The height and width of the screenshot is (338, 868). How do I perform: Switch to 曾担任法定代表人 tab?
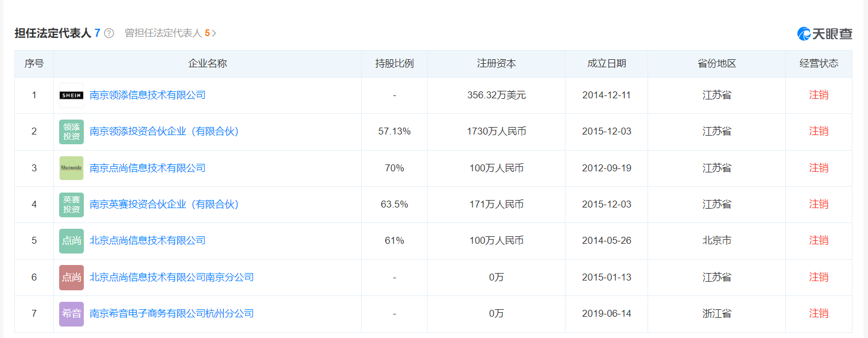point(164,33)
